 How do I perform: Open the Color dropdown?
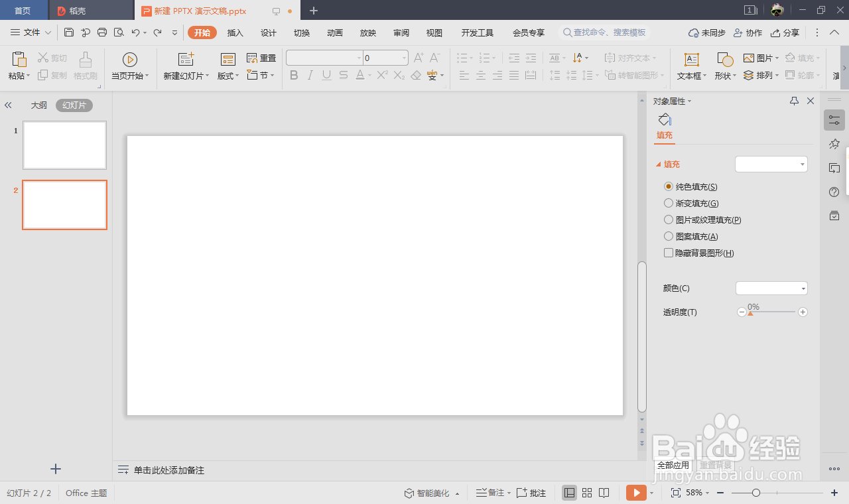tap(771, 288)
